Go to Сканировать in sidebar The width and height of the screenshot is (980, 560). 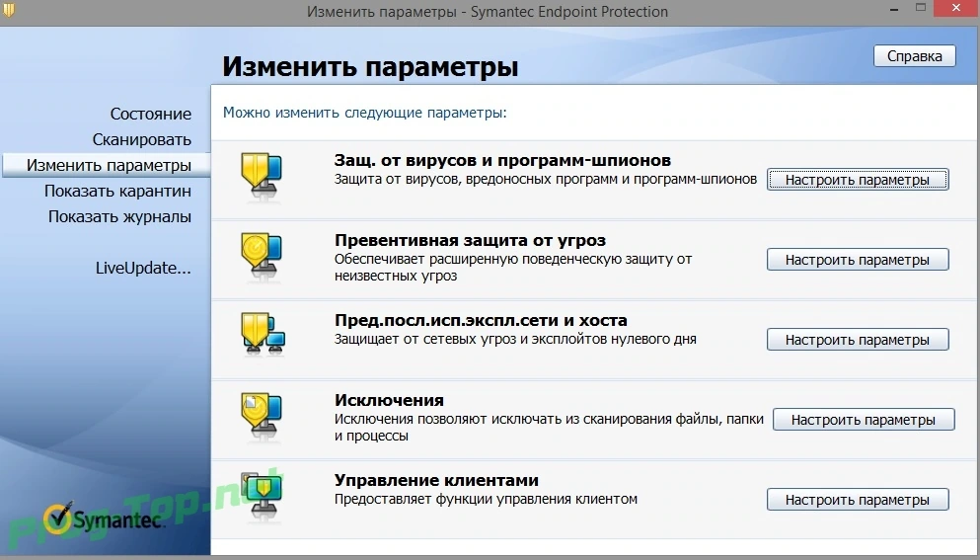(x=142, y=139)
